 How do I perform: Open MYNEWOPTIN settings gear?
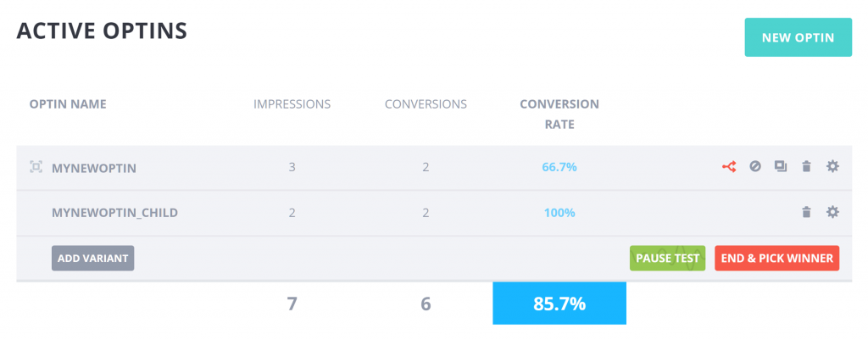click(832, 166)
